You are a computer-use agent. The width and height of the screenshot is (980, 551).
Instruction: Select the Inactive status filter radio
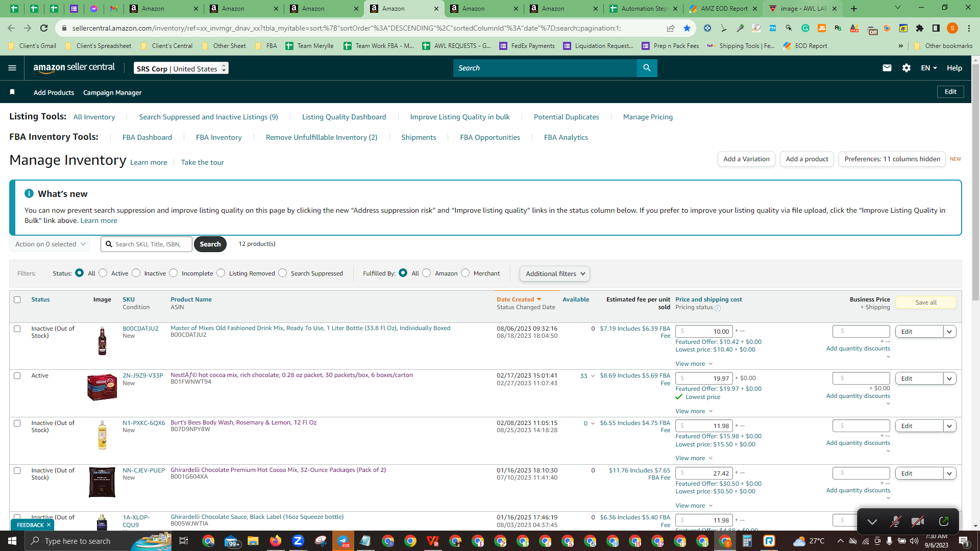(136, 273)
